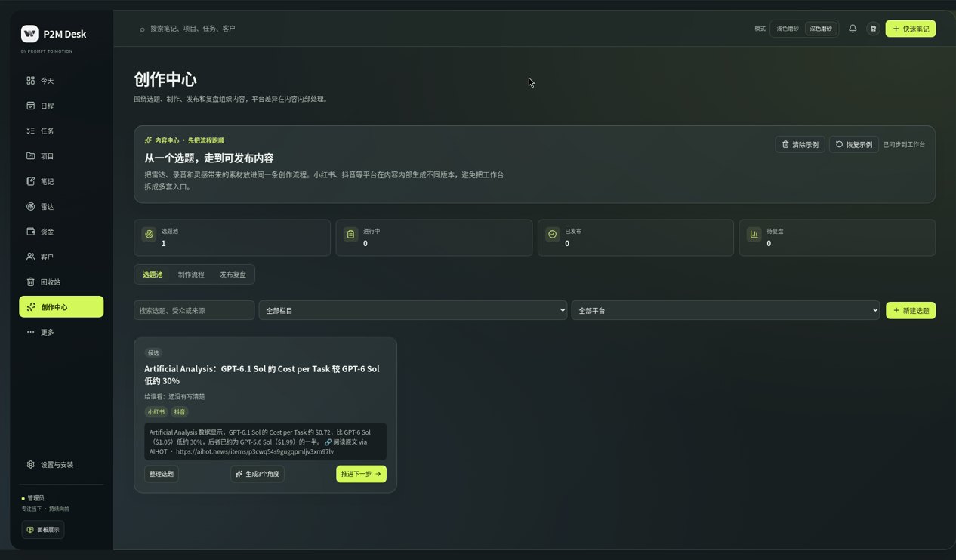Image resolution: width=956 pixels, height=560 pixels.
Task: Click the 面板展示 button in sidebar
Action: tap(43, 530)
